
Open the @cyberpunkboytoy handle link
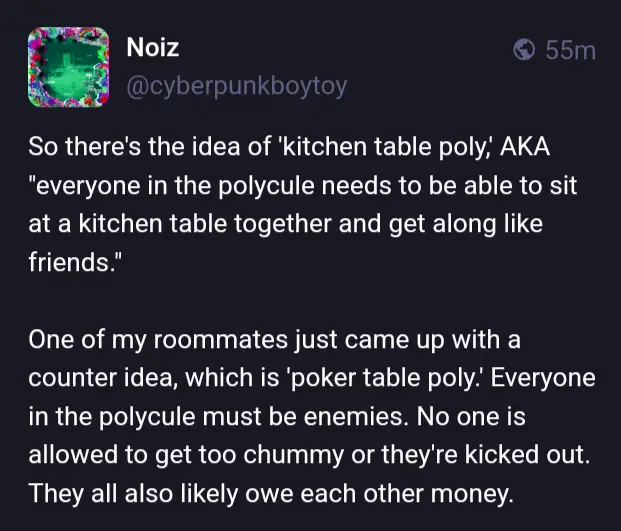237,86
